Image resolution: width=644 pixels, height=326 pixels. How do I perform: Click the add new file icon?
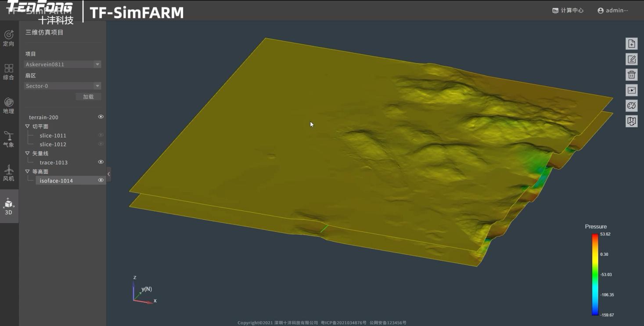pos(631,44)
